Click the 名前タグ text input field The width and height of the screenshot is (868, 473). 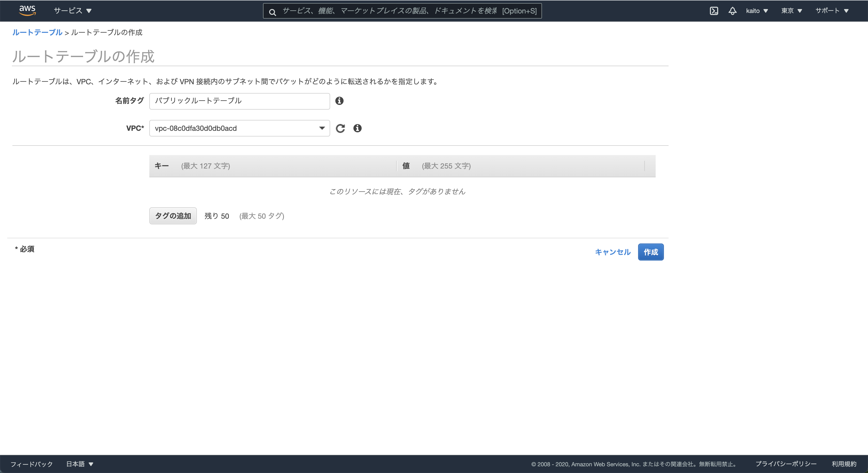point(239,101)
